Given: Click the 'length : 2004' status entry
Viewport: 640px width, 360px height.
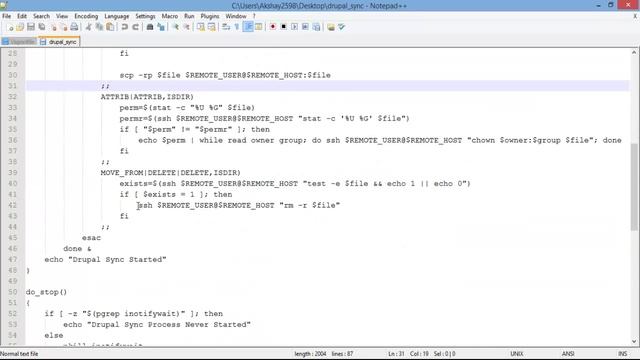Looking at the screenshot, I should [310, 354].
